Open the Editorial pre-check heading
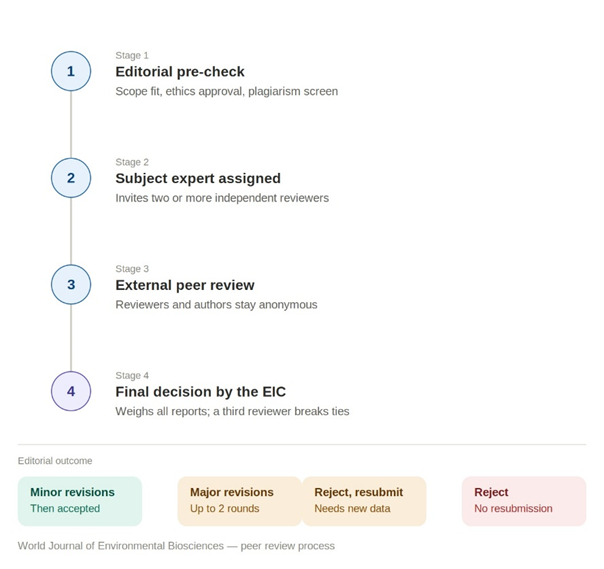The image size is (604, 569). click(180, 72)
